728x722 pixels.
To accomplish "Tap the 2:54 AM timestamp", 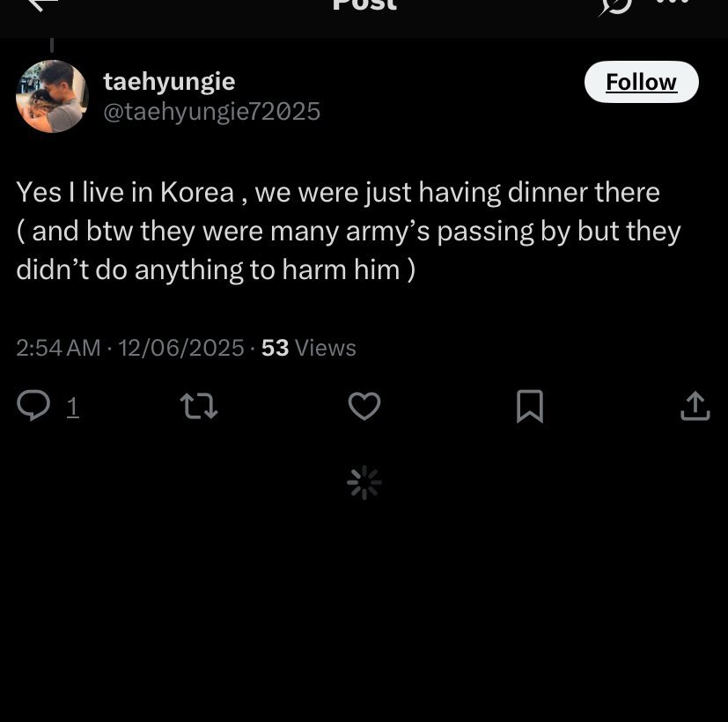I will pos(58,348).
